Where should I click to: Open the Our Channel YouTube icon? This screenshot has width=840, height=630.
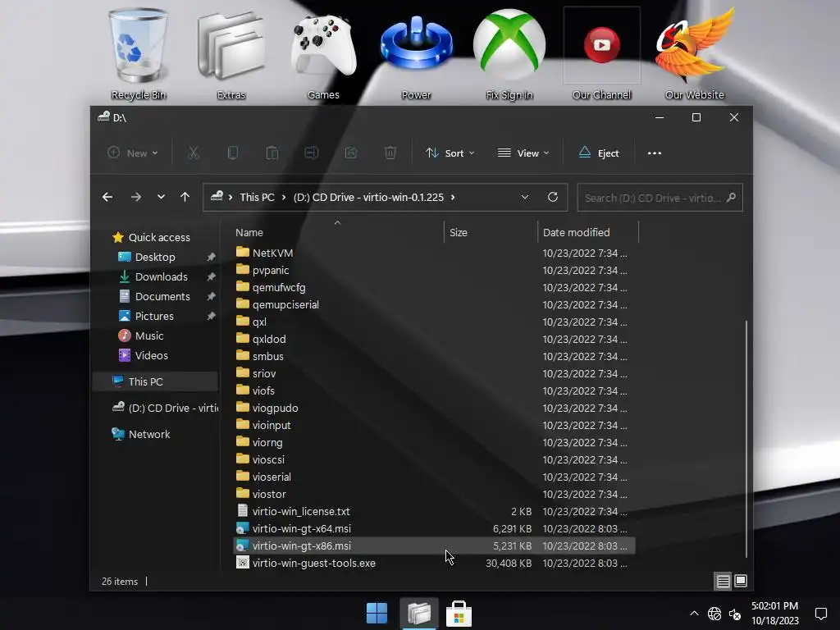pyautogui.click(x=601, y=53)
